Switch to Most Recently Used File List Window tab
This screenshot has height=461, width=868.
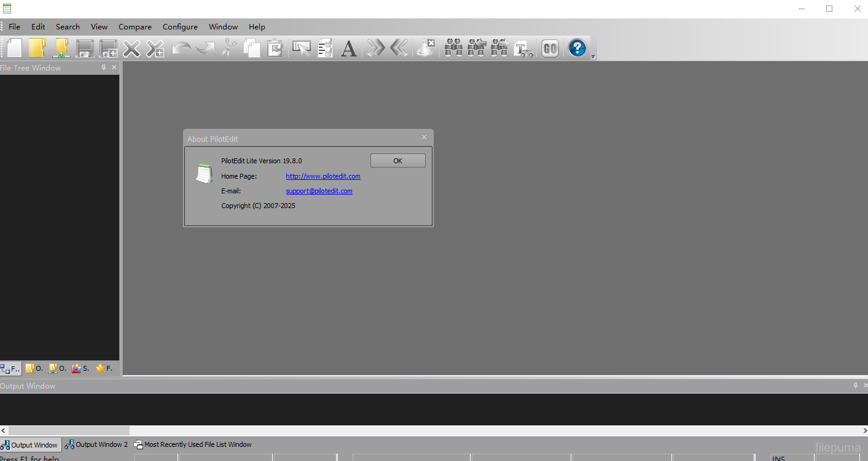pyautogui.click(x=193, y=444)
